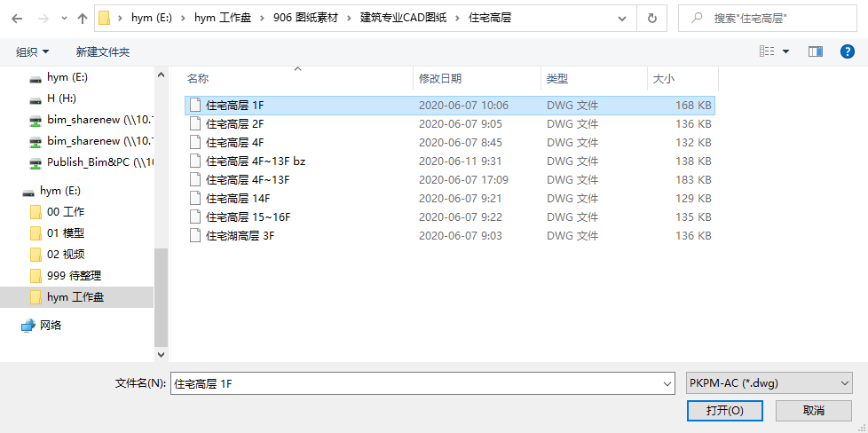
Task: Go up one folder level
Action: (x=83, y=19)
